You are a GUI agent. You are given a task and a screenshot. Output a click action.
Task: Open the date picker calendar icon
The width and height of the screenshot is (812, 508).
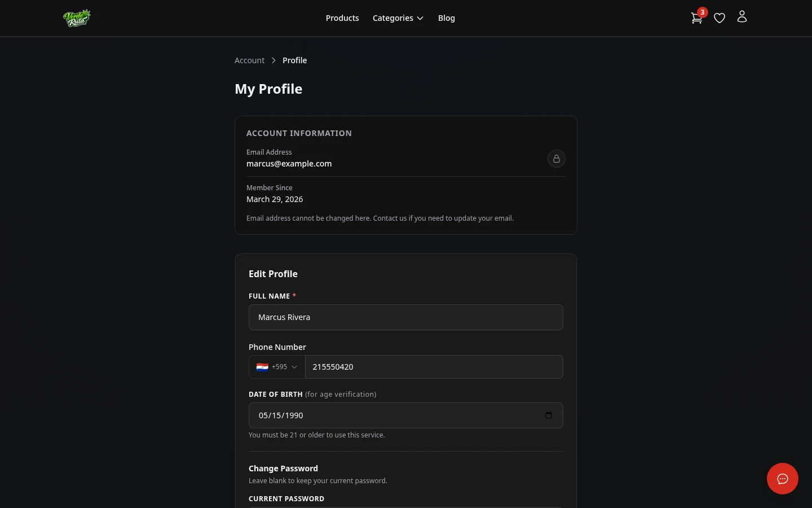coord(548,415)
